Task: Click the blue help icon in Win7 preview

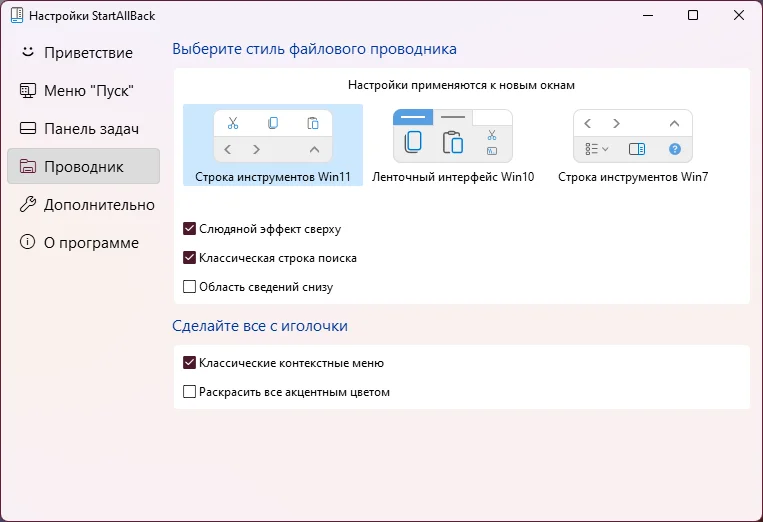Action: (674, 149)
